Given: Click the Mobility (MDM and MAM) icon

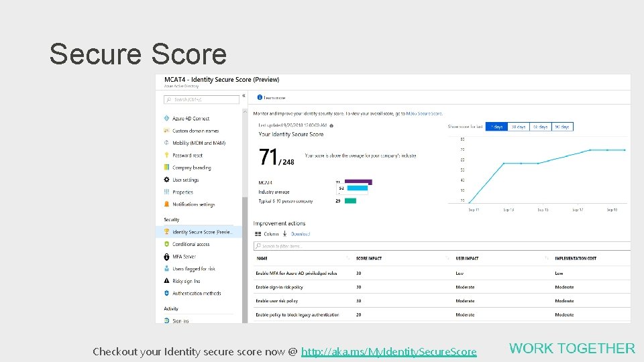Looking at the screenshot, I should pyautogui.click(x=166, y=143).
